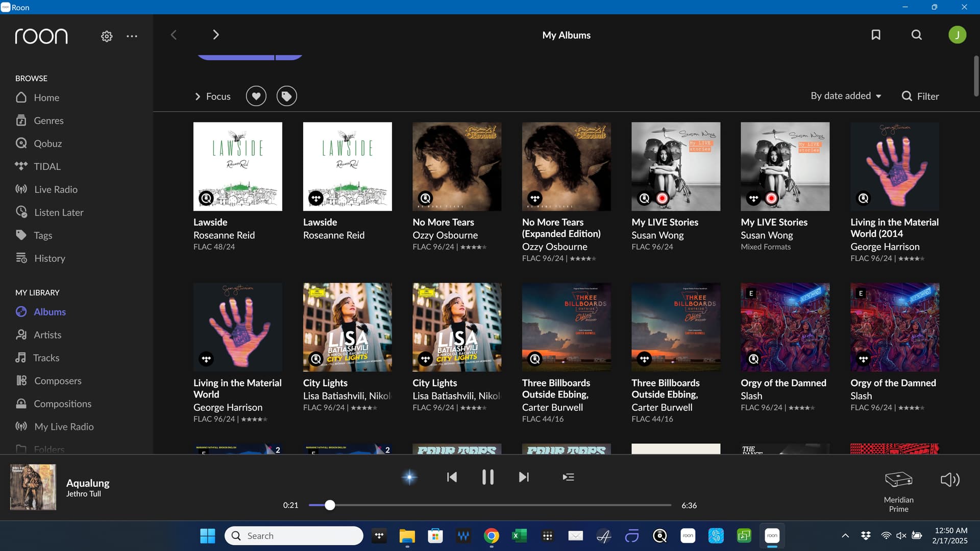The width and height of the screenshot is (980, 551).
Task: Open the volume speaker control
Action: pos(950,480)
